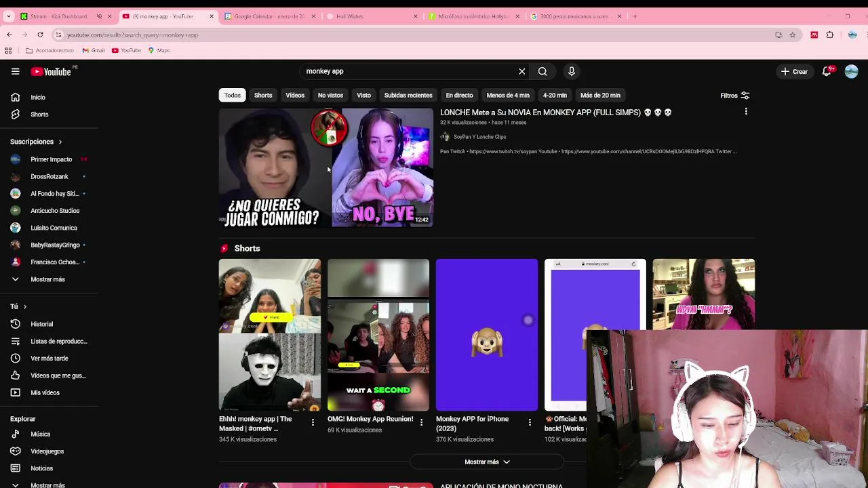The width and height of the screenshot is (868, 488).
Task: Open the SoyPan Y Lonche Clips channel
Action: [479, 137]
